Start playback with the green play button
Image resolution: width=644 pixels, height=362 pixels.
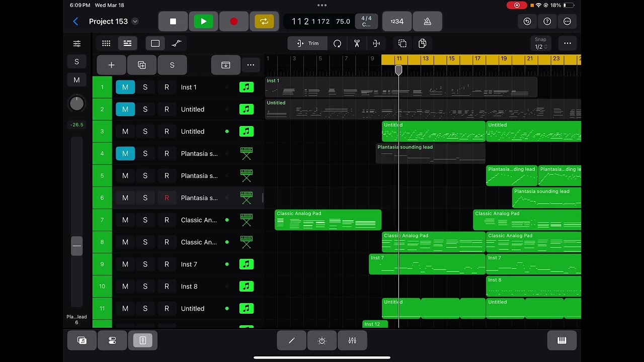coord(203,21)
